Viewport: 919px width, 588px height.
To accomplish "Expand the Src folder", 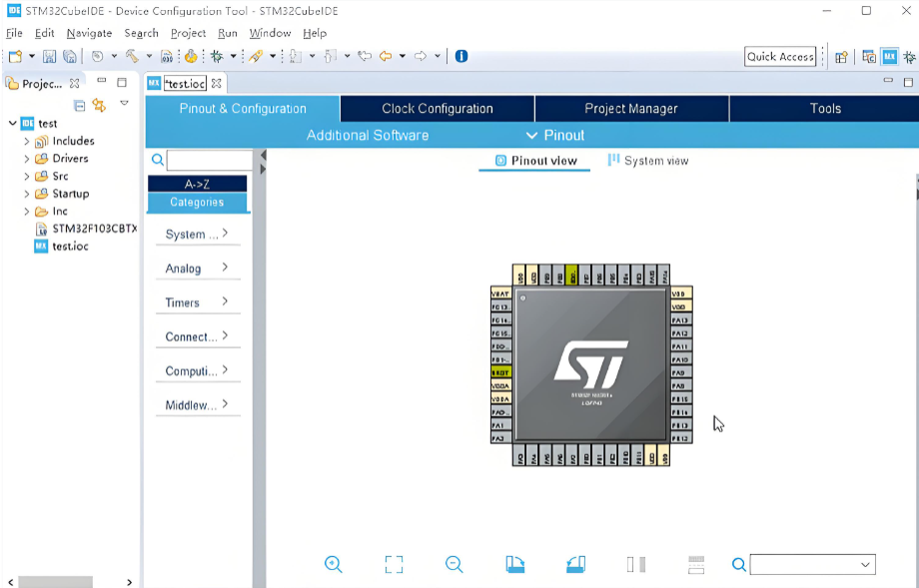I will coord(26,177).
